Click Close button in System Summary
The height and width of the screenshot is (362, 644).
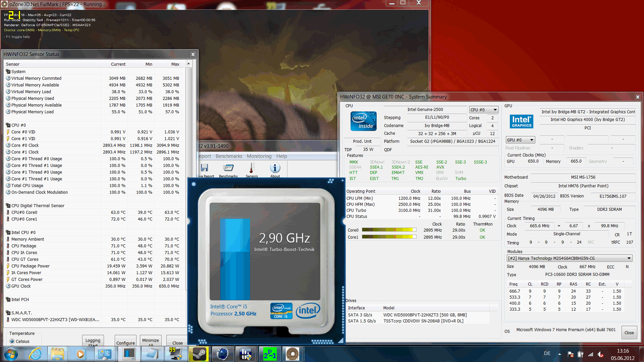629,333
